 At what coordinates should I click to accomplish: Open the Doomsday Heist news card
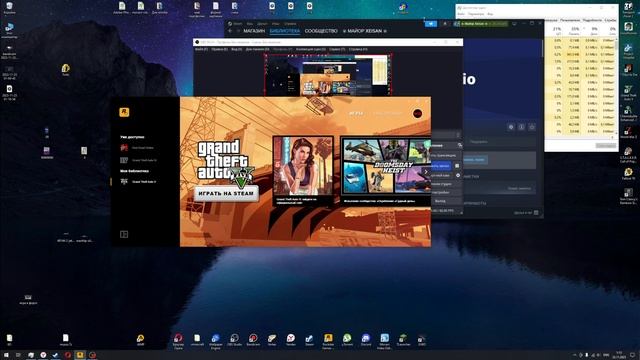coord(385,170)
